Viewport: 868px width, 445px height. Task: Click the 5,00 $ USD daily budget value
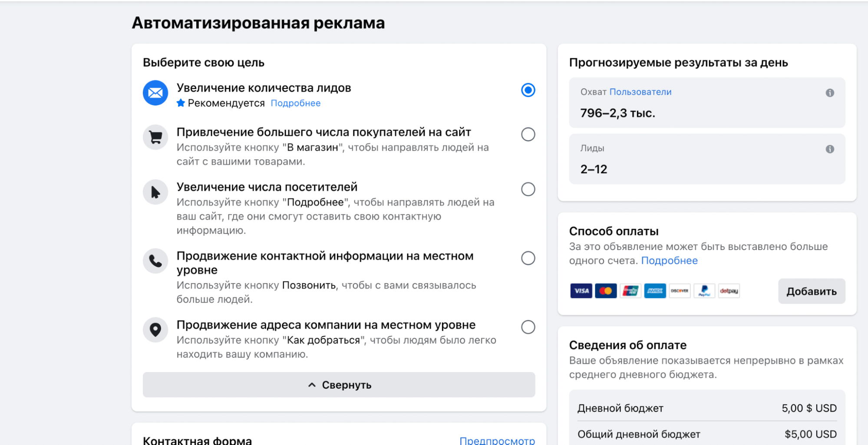(809, 408)
